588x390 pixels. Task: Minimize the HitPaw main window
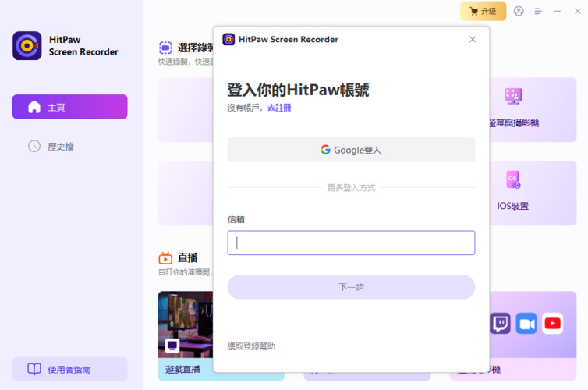(x=558, y=11)
